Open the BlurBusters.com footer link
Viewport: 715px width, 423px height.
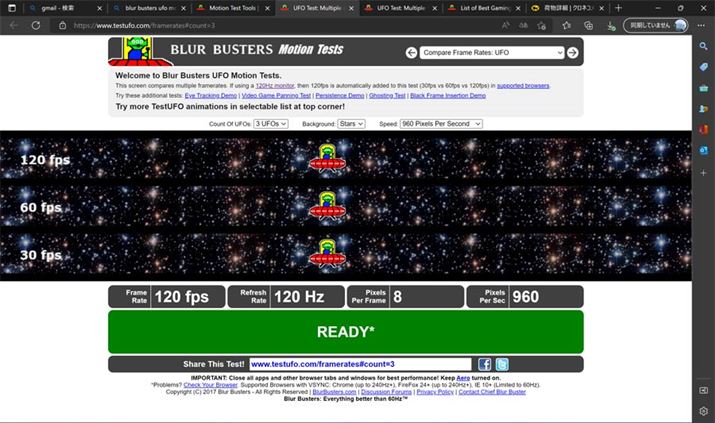[x=334, y=392]
